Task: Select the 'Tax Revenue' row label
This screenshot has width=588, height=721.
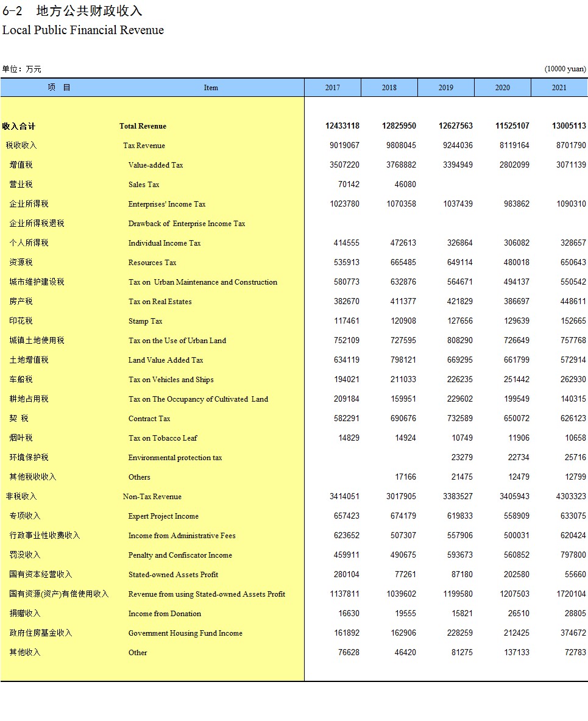Action: pos(144,145)
